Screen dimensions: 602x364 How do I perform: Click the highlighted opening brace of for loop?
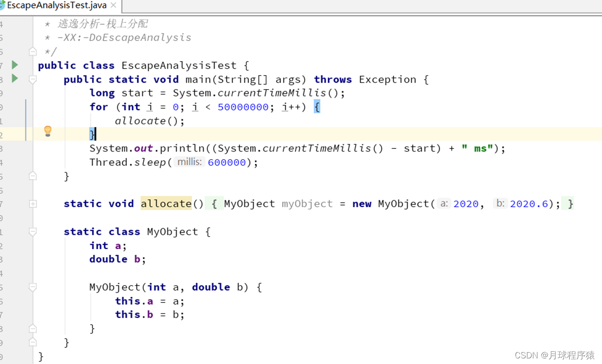tap(317, 107)
